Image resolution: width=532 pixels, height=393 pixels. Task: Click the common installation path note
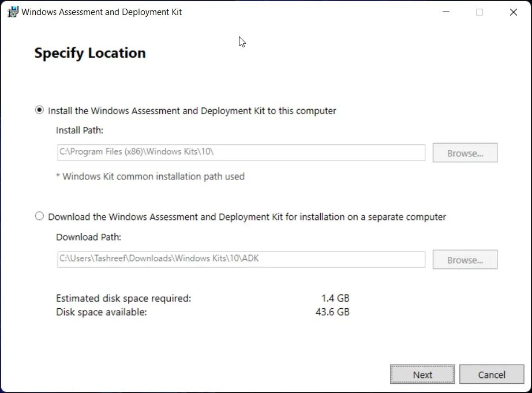point(150,177)
